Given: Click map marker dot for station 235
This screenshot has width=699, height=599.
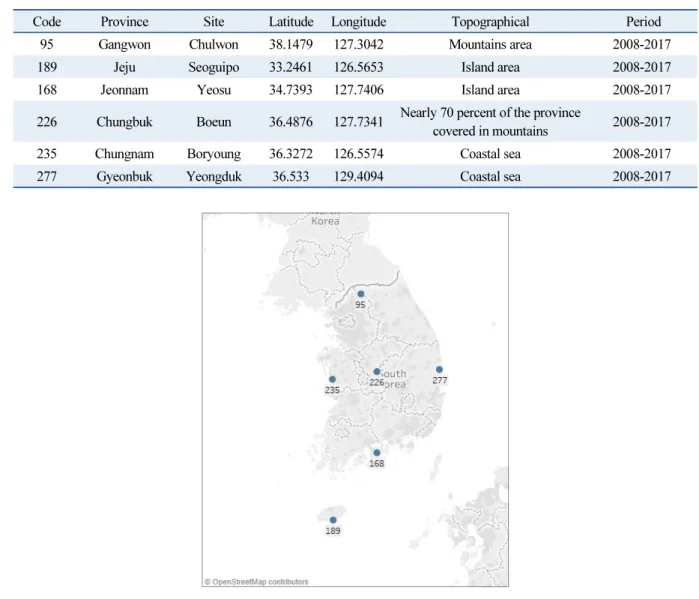Looking at the screenshot, I should [332, 379].
